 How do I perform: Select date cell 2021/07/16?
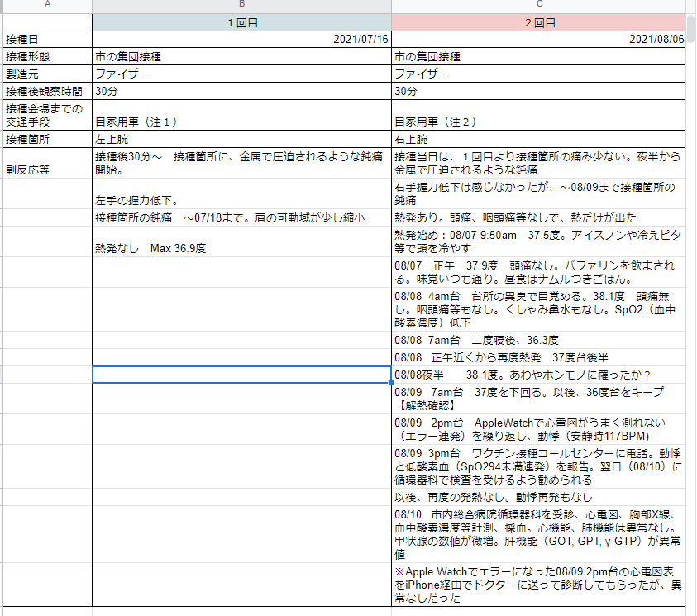(x=241, y=40)
